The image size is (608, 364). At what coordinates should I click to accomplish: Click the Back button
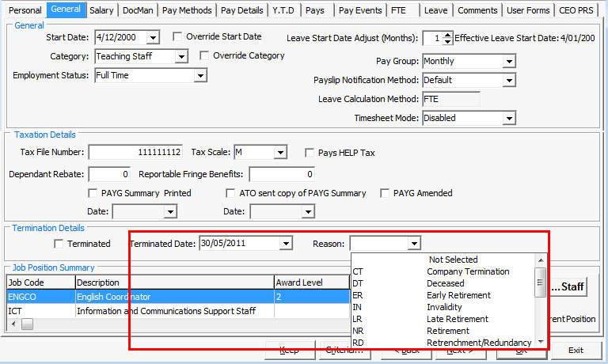(407, 351)
